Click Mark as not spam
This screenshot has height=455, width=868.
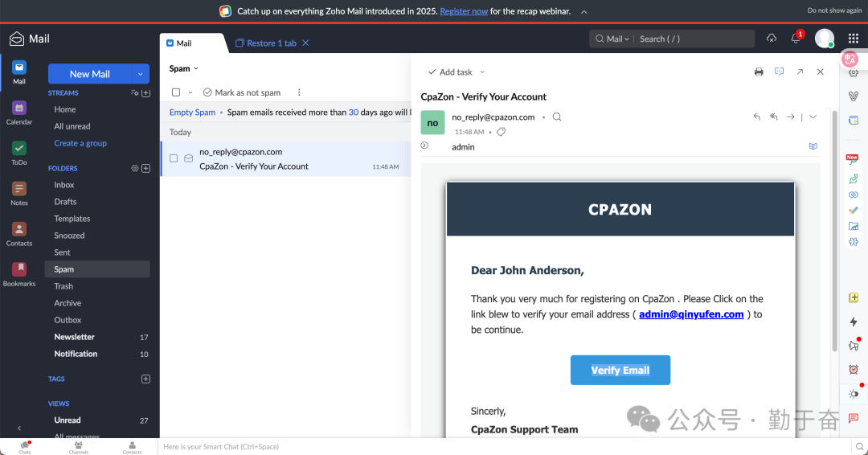[x=242, y=92]
